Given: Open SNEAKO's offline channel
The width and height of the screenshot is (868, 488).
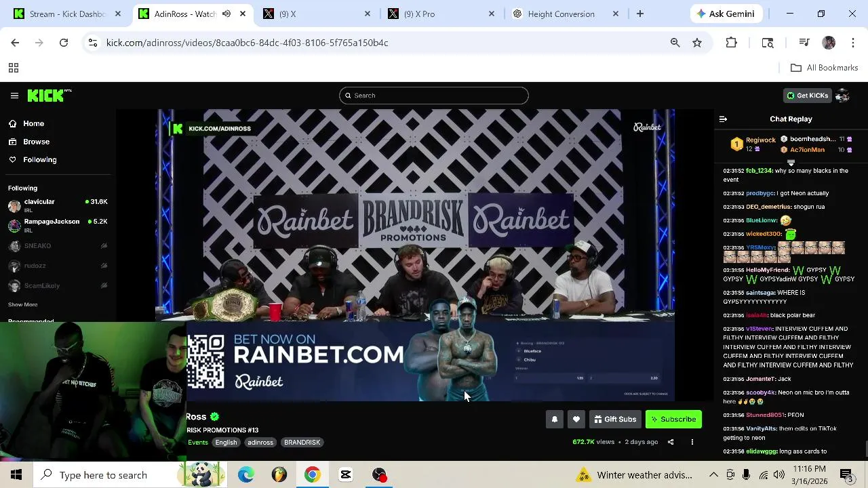Looking at the screenshot, I should click(x=58, y=246).
